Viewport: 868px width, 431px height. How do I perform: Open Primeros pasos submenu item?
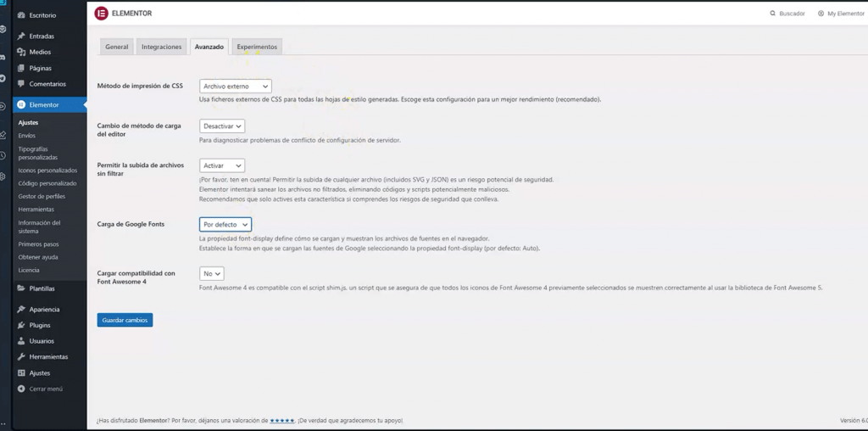tap(38, 244)
